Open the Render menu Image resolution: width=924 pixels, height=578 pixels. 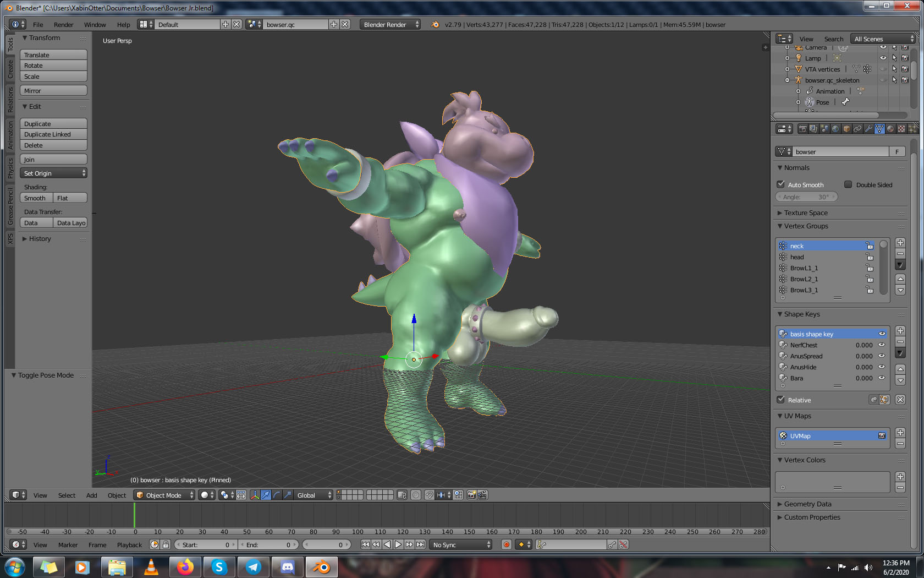pyautogui.click(x=63, y=25)
